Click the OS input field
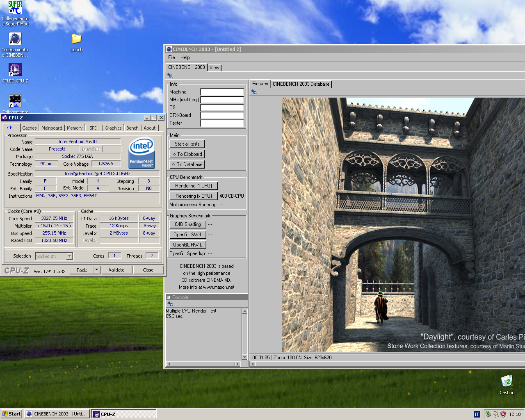 point(222,107)
